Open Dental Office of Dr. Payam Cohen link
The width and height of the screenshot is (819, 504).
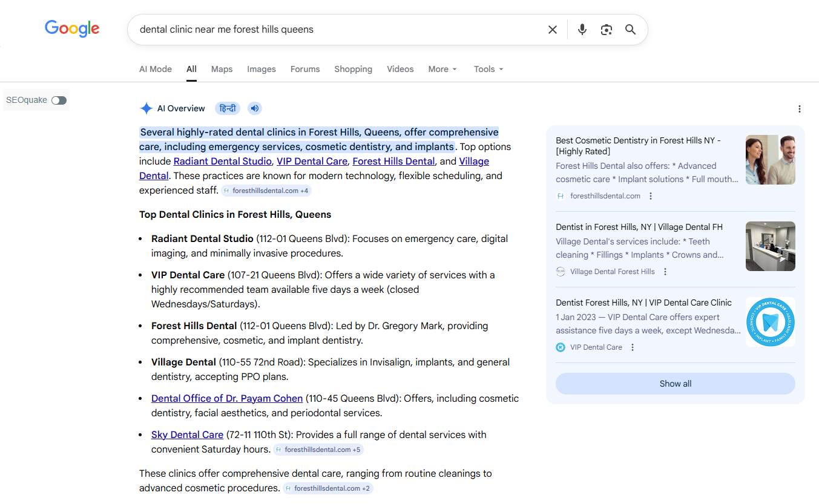click(x=227, y=398)
